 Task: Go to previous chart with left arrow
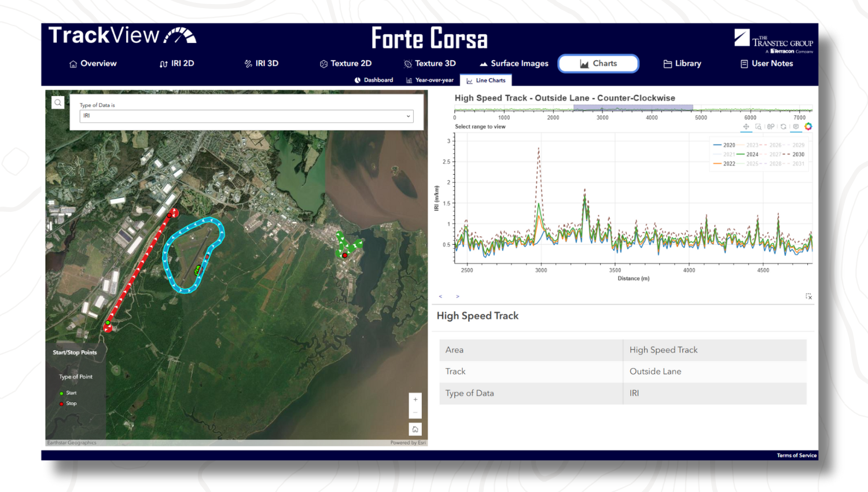coord(440,296)
